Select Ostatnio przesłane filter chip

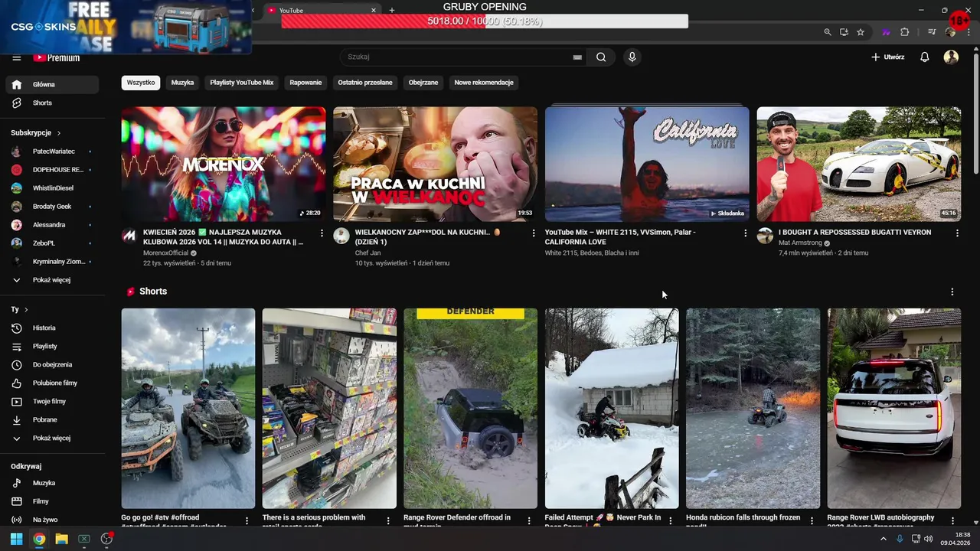365,83
